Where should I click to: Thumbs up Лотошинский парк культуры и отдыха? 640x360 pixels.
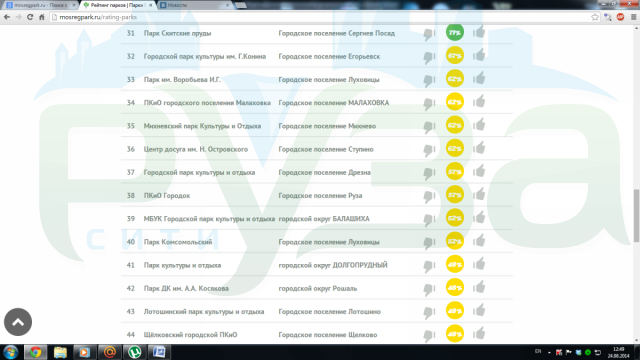point(479,311)
